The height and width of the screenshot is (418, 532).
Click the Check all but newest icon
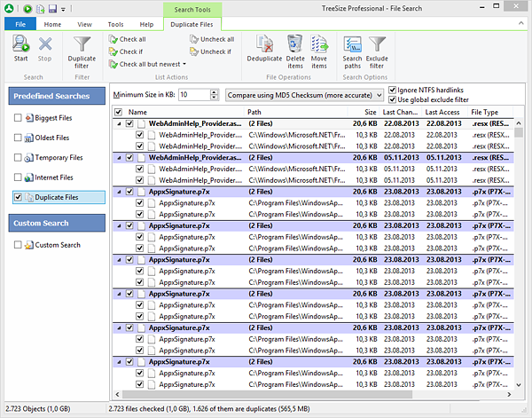(x=113, y=64)
